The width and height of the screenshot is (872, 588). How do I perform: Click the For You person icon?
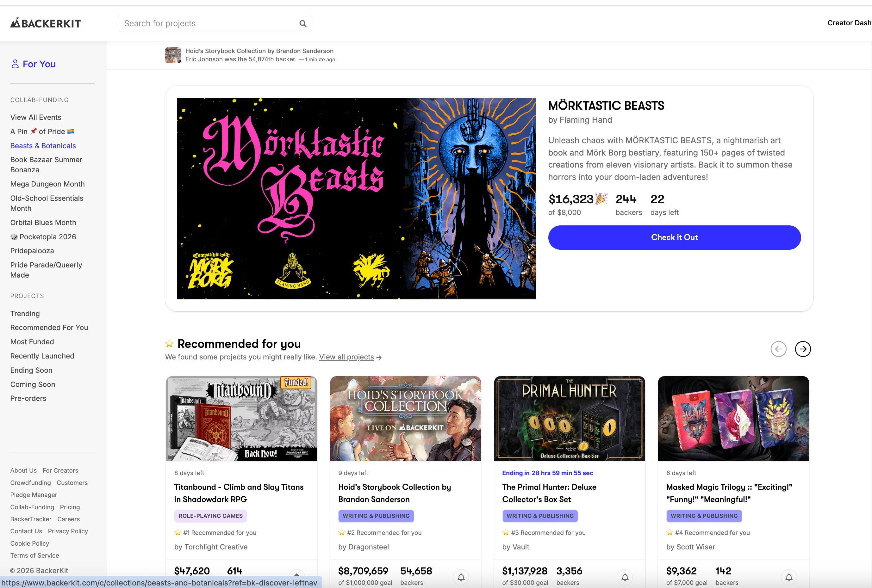(x=15, y=64)
